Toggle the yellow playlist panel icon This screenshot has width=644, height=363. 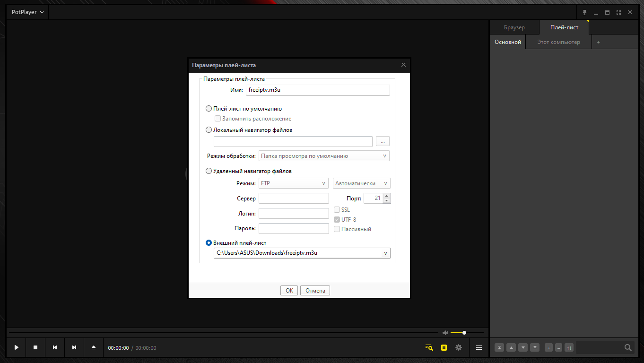click(x=444, y=347)
